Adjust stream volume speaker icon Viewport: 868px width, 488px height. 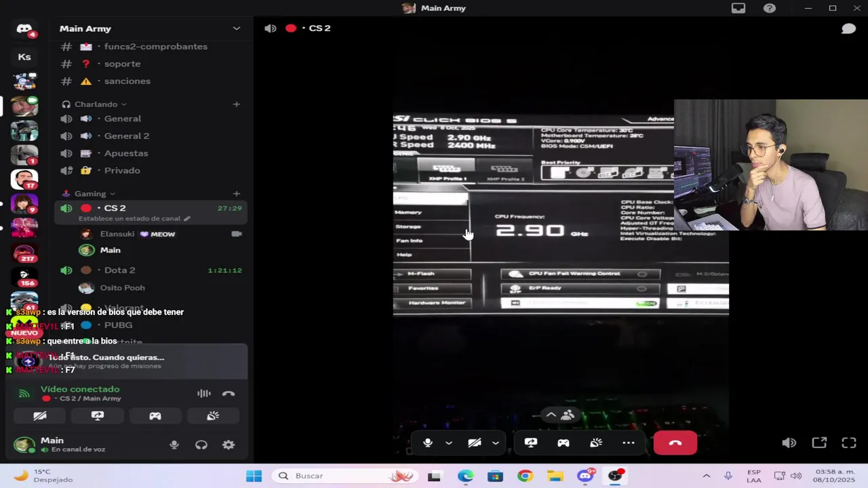pyautogui.click(x=789, y=443)
